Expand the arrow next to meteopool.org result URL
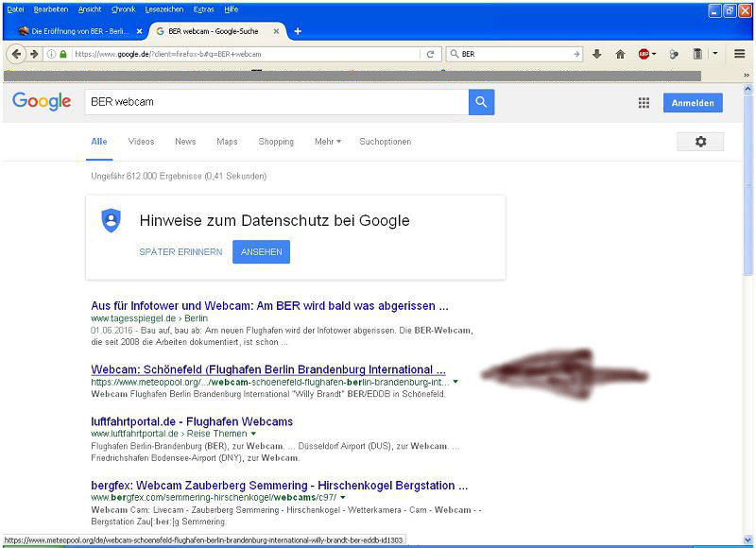 click(455, 382)
